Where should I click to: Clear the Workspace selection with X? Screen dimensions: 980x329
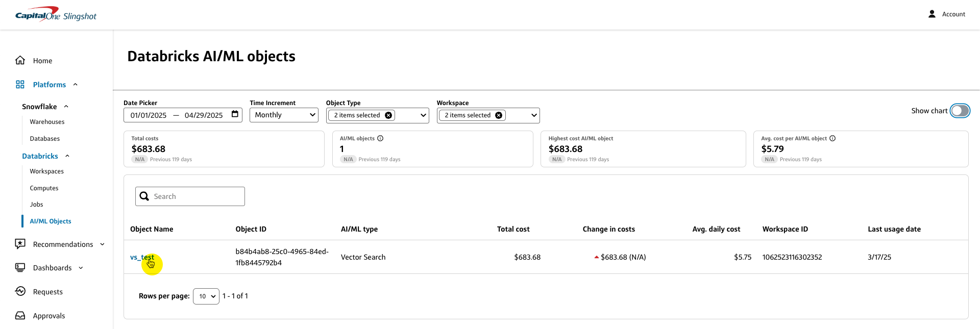[x=499, y=115]
